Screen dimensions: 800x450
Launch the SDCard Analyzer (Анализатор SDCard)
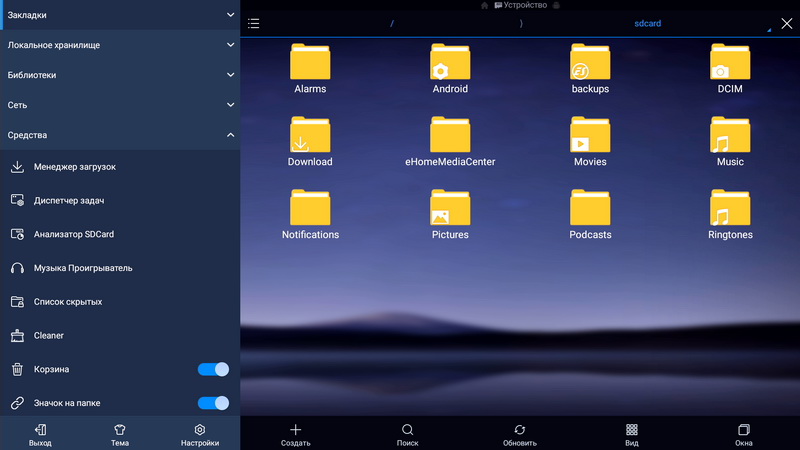click(x=73, y=235)
